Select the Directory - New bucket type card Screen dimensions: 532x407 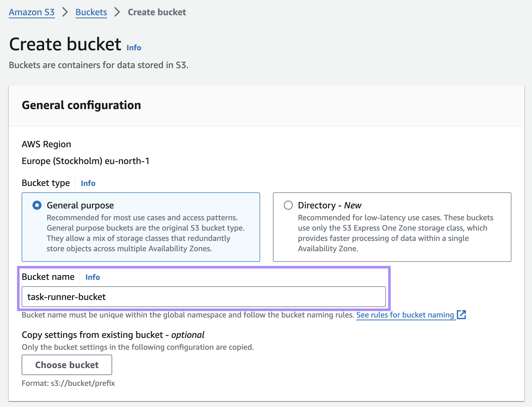point(392,227)
